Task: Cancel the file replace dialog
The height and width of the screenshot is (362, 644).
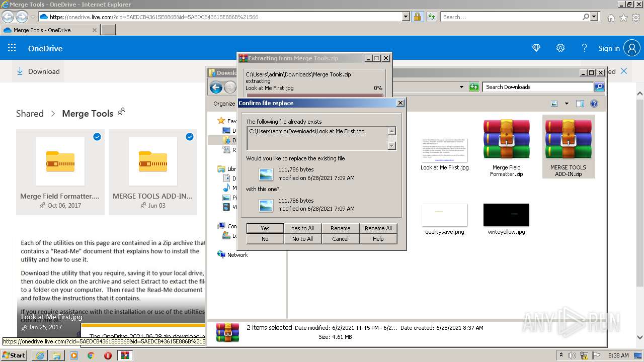Action: 340,239
